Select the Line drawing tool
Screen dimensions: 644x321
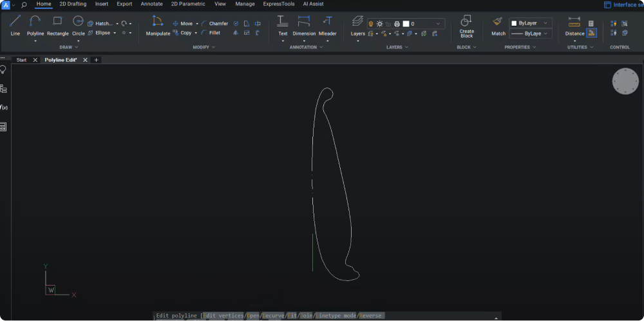pos(15,22)
